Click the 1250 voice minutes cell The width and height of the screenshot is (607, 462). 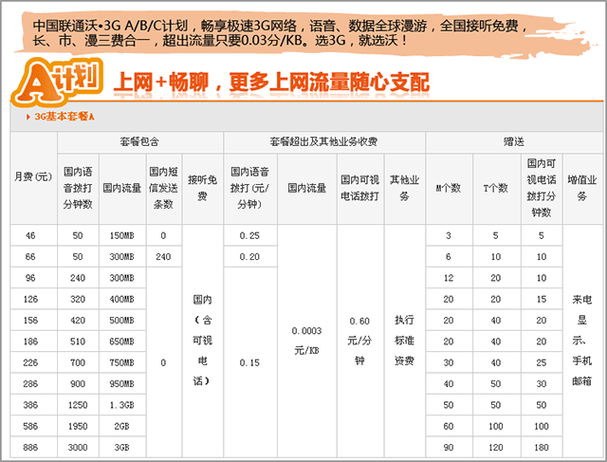[78, 405]
